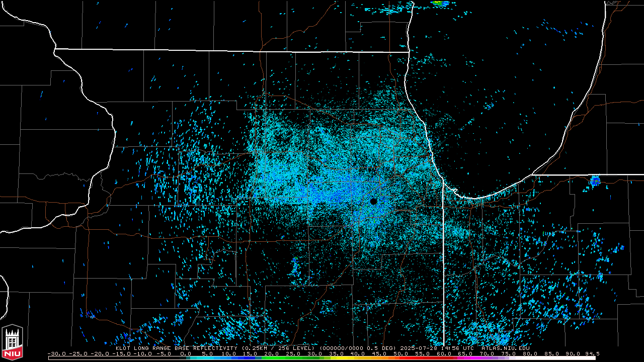
Task: Click the NIU castle logo
Action: coord(12,343)
